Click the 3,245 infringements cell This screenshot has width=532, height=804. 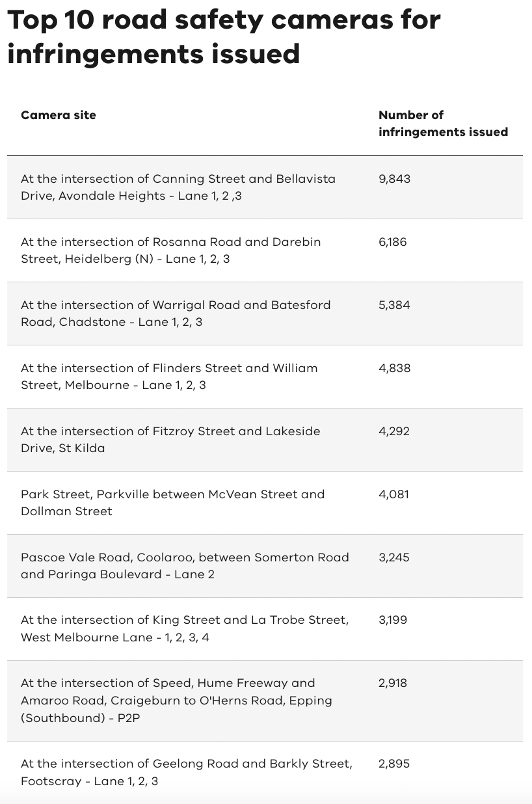pyautogui.click(x=394, y=557)
